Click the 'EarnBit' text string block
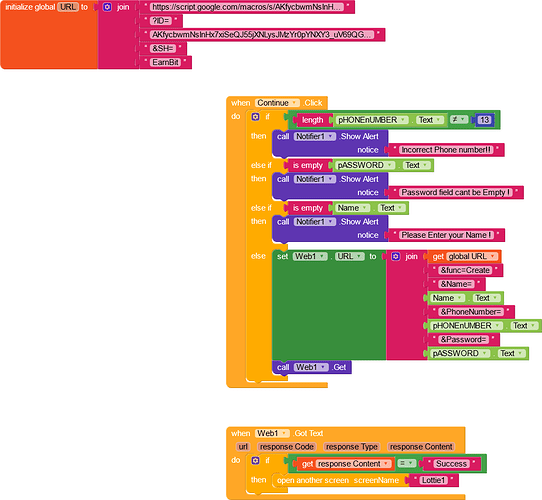Image resolution: width=542 pixels, height=500 pixels. pyautogui.click(x=166, y=62)
